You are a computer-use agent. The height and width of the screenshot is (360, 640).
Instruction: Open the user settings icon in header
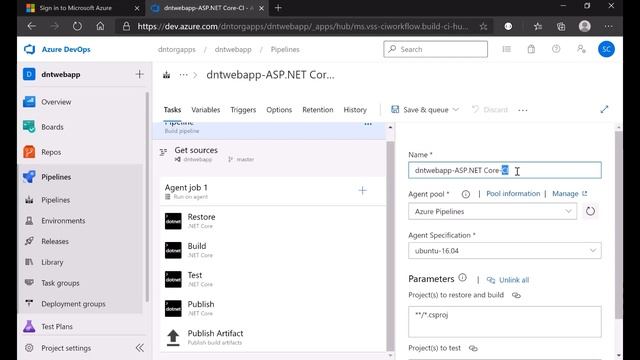click(x=581, y=49)
